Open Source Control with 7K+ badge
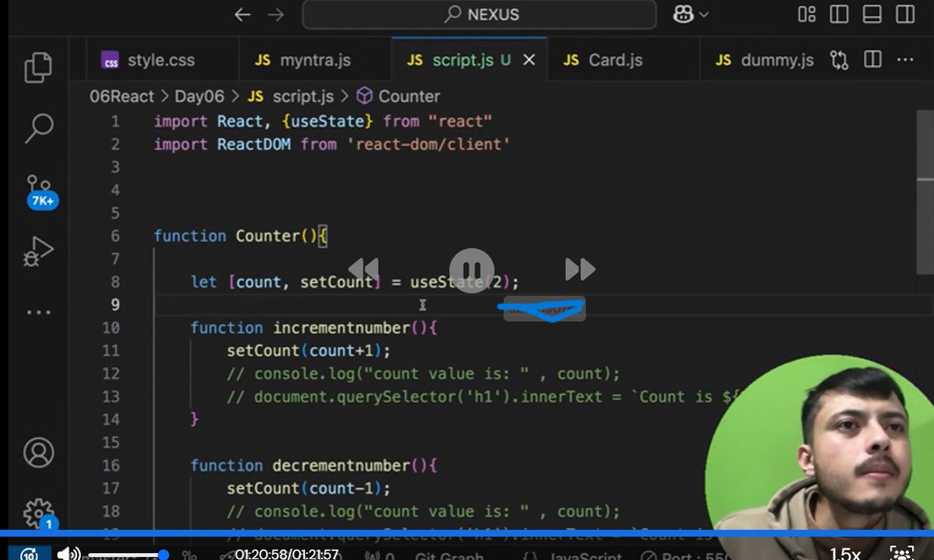This screenshot has width=934, height=560. pos(40,192)
